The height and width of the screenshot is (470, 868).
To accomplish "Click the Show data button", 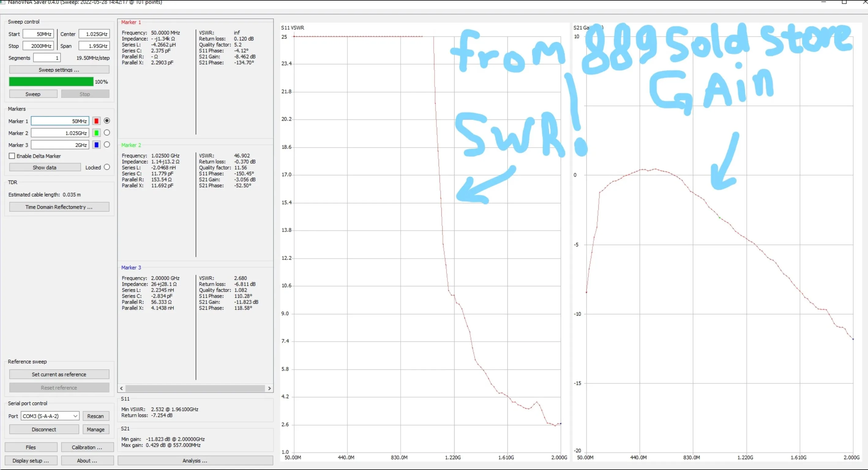I will pyautogui.click(x=45, y=167).
